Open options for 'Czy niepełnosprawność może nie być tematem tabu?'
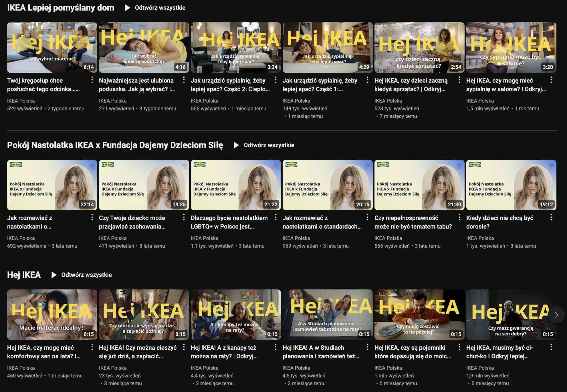Image resolution: width=567 pixels, height=392 pixels. pos(460,218)
